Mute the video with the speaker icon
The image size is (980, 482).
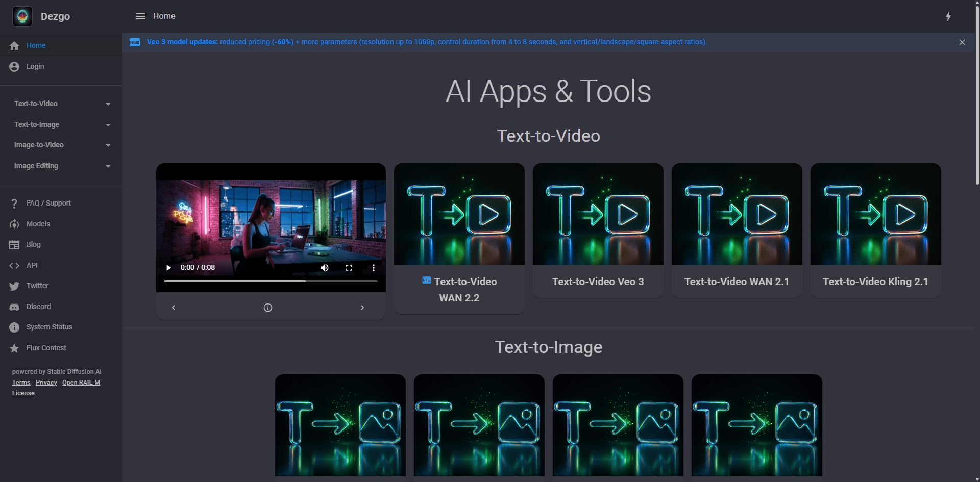coord(324,268)
